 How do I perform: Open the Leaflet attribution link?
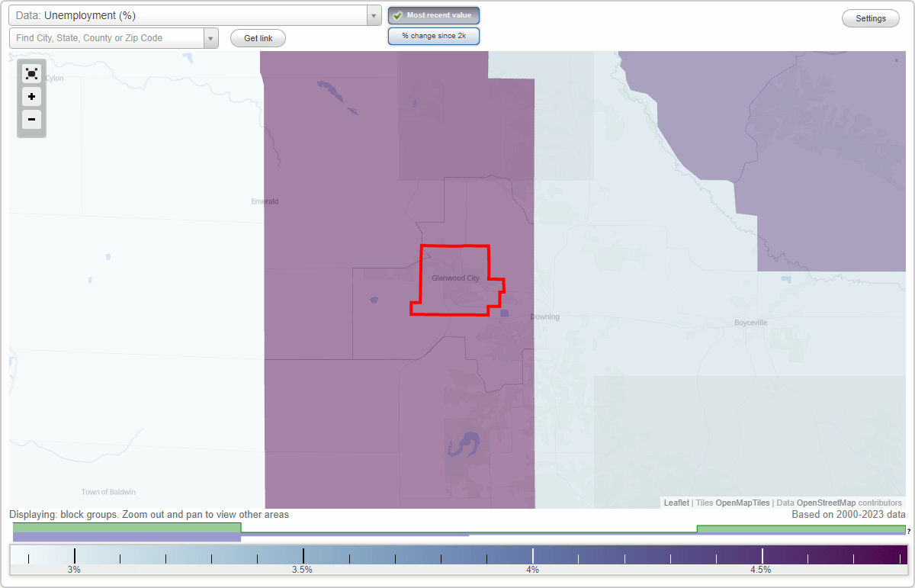point(676,503)
